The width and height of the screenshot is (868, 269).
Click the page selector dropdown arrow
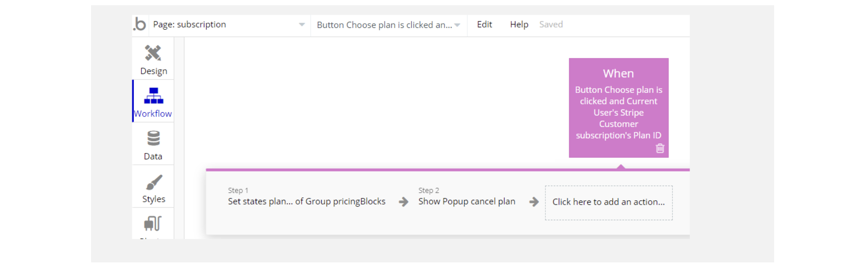click(x=302, y=25)
